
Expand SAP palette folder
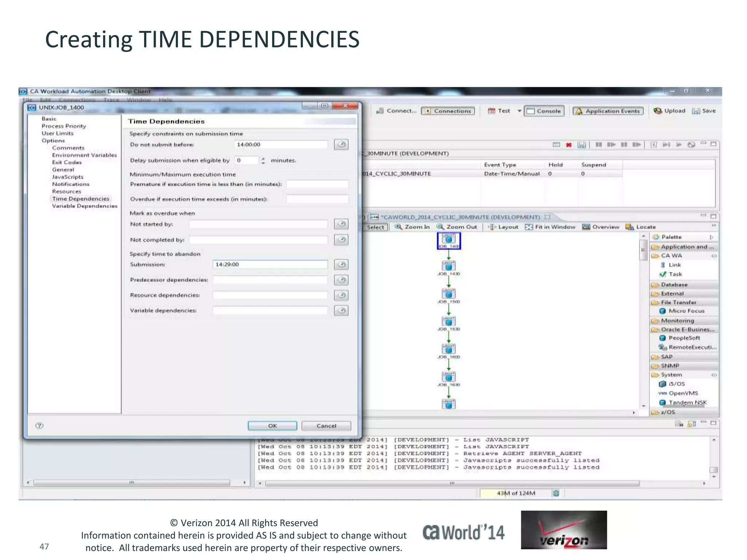tap(684, 357)
